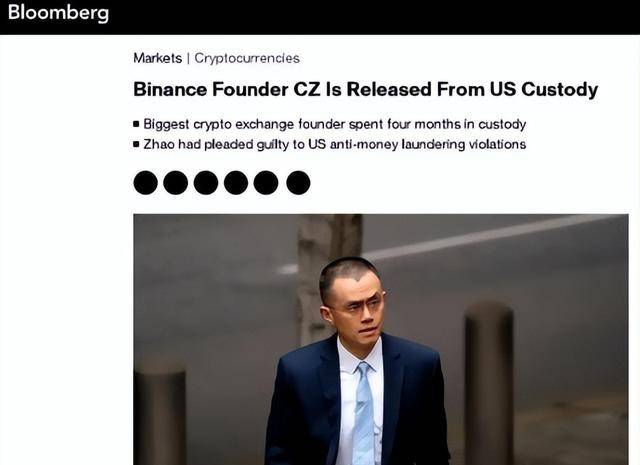Click the sixth black circular share icon
Image resolution: width=640 pixels, height=465 pixels.
(x=298, y=182)
